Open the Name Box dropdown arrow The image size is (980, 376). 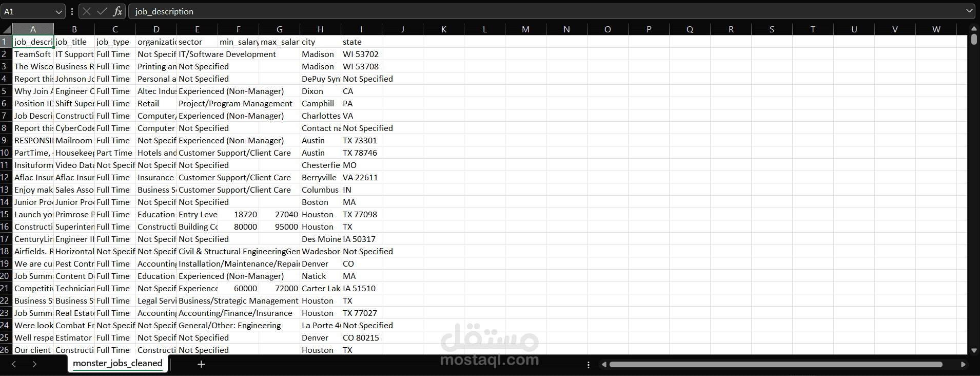[58, 11]
